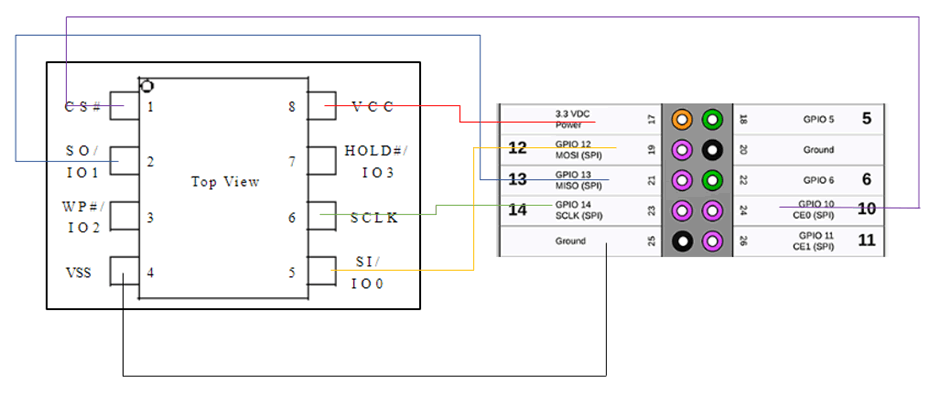Click chip pin number "4" inside package
The image size is (940, 407).
150,273
